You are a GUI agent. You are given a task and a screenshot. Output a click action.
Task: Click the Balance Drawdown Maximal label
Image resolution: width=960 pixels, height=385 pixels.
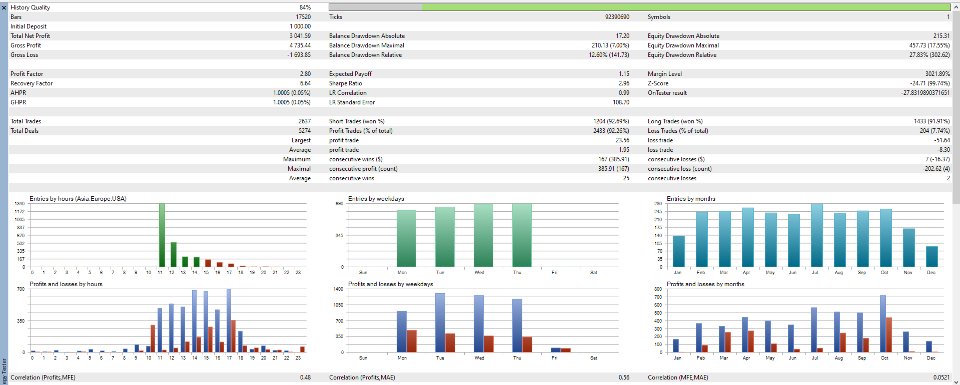[x=366, y=45]
